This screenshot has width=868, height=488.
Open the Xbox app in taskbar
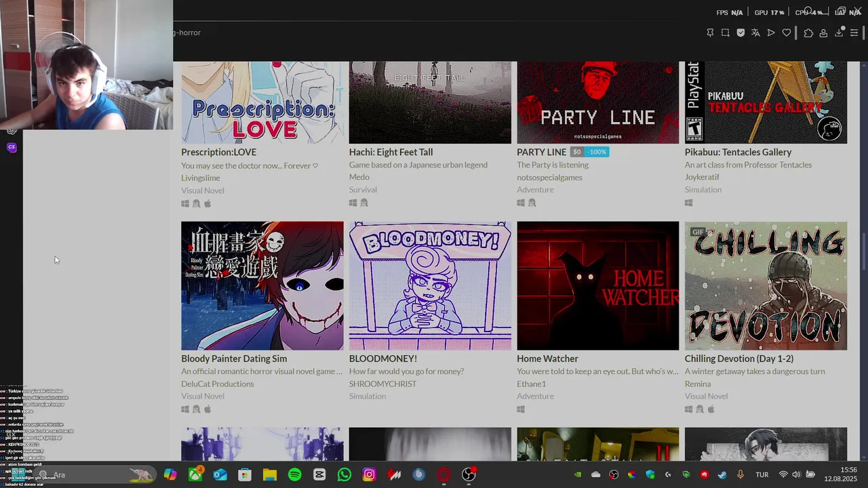pyautogui.click(x=195, y=475)
